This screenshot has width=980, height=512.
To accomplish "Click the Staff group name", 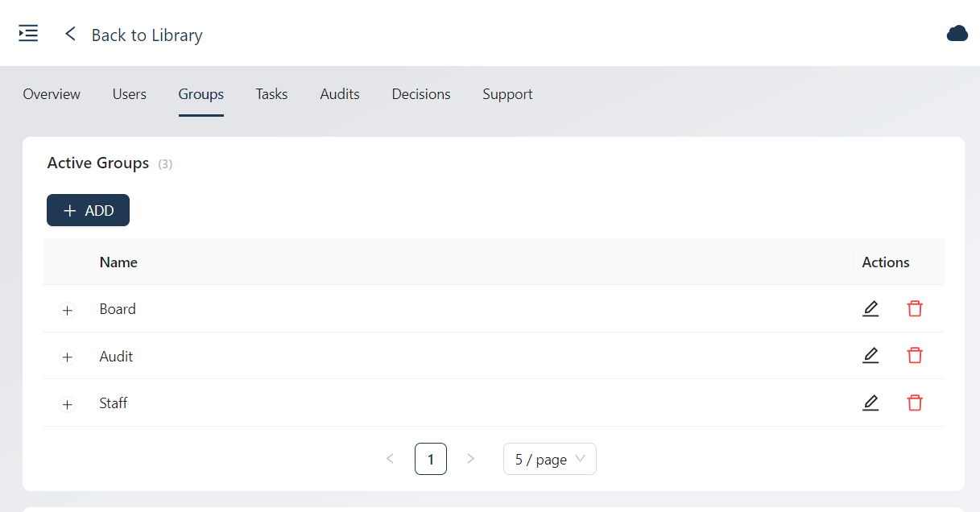I will [x=114, y=403].
